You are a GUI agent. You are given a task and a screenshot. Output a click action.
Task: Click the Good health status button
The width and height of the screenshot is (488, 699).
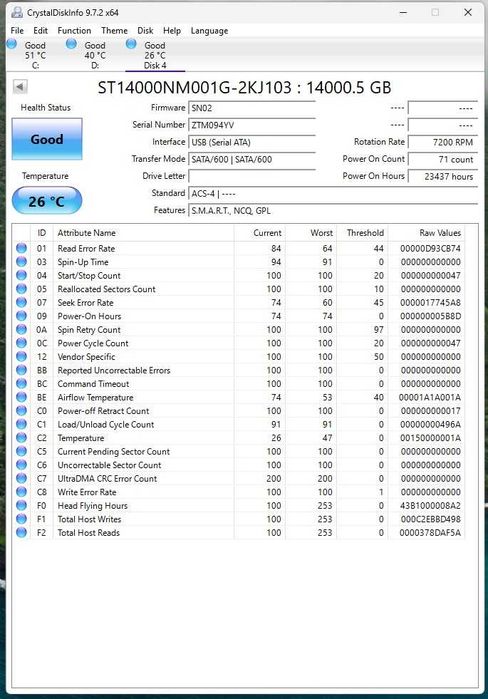pos(47,139)
